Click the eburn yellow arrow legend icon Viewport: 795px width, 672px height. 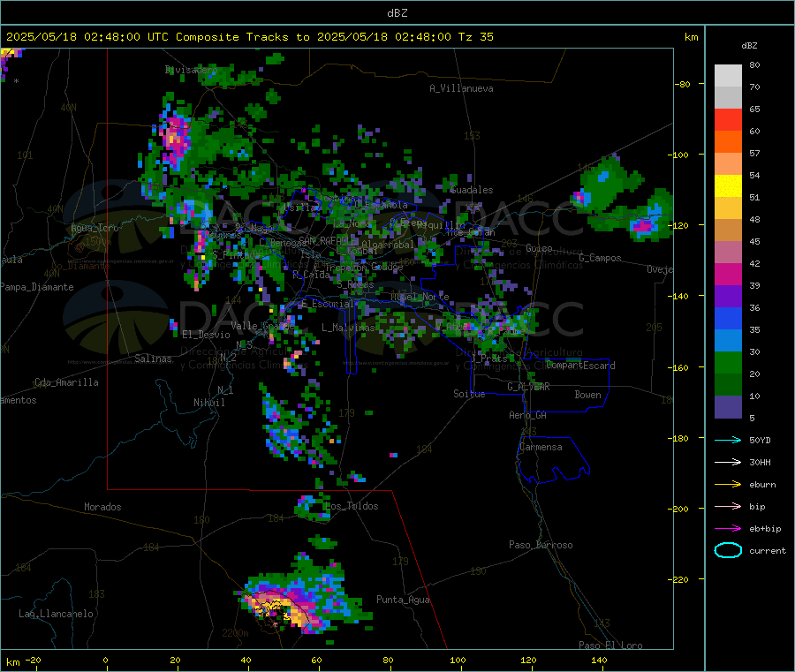pyautogui.click(x=728, y=485)
